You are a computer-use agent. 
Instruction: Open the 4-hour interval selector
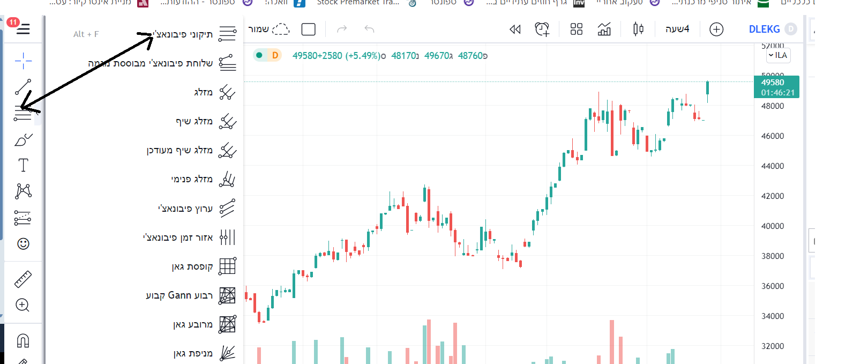[x=677, y=29]
